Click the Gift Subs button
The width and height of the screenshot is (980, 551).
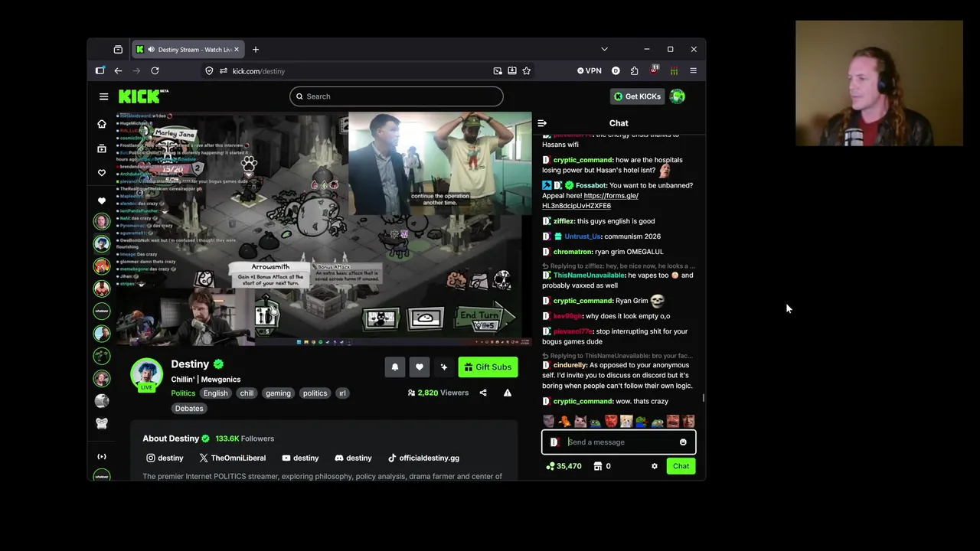[x=488, y=367]
